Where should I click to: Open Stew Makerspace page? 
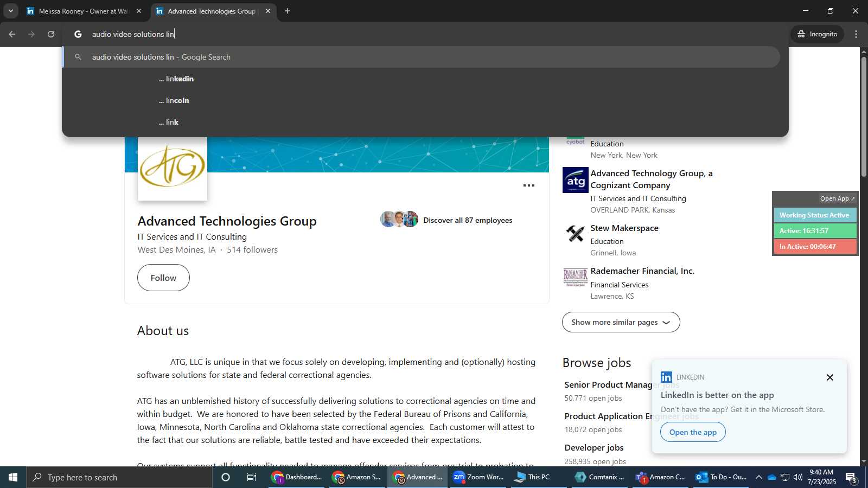(x=624, y=228)
